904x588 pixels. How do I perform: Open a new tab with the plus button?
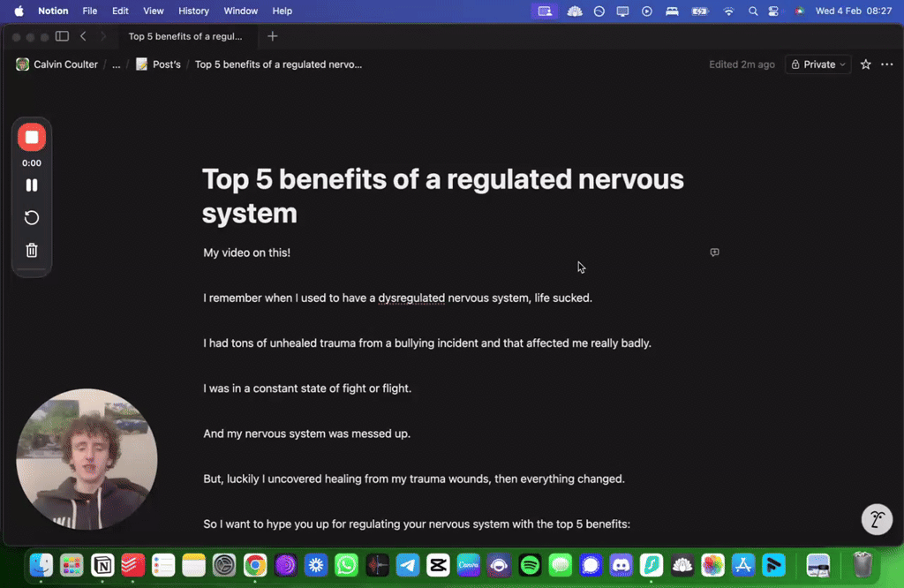[272, 36]
